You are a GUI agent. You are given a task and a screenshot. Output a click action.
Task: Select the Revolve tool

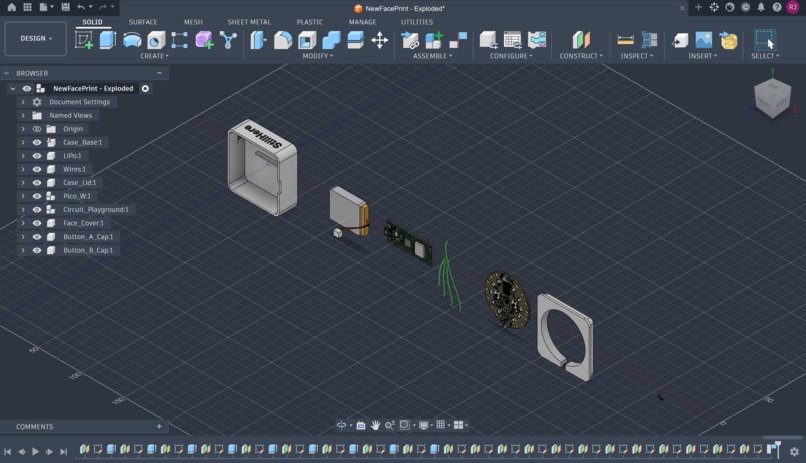tap(132, 40)
